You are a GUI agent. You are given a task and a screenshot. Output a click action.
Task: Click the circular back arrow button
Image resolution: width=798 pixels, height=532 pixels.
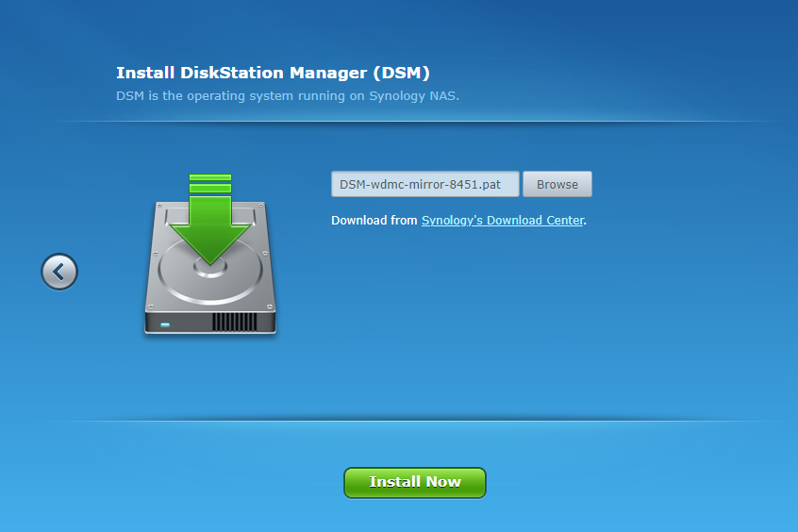pos(59,273)
